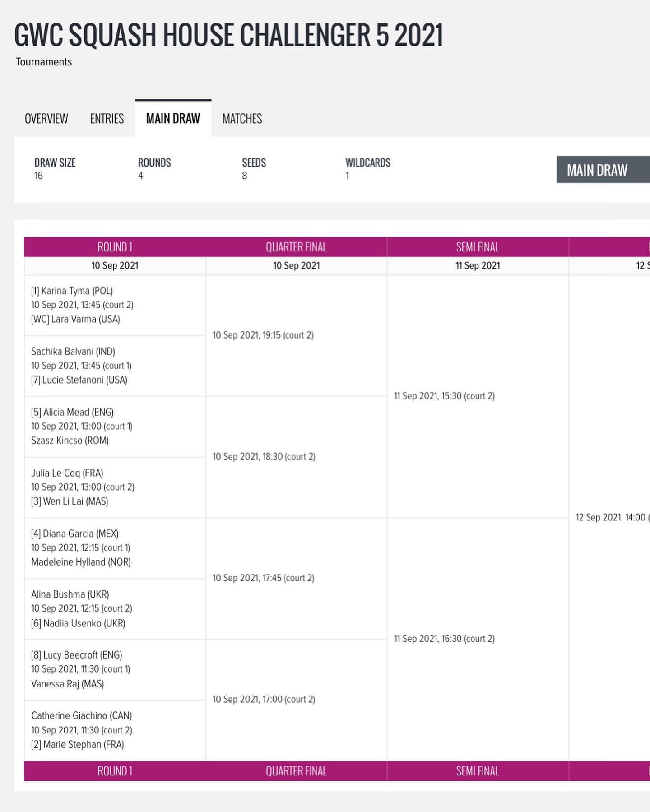This screenshot has width=650, height=812.
Task: Open the 12:15 court 1 match
Action: click(x=81, y=548)
